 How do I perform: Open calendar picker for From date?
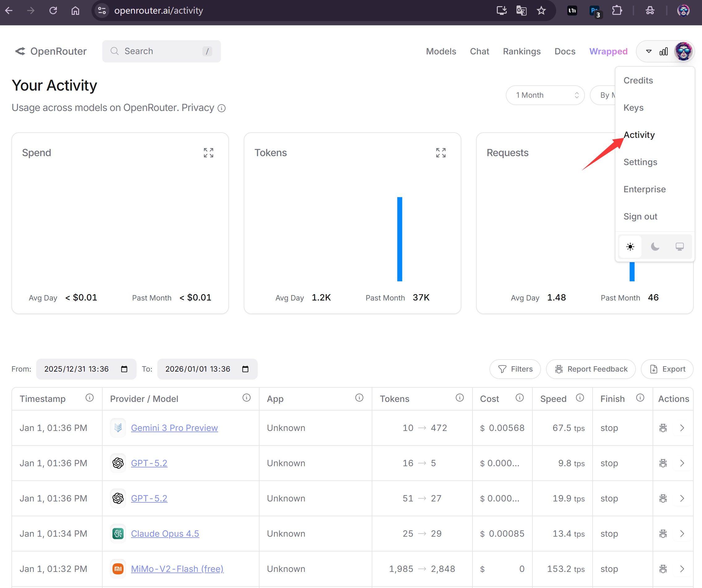pyautogui.click(x=124, y=369)
